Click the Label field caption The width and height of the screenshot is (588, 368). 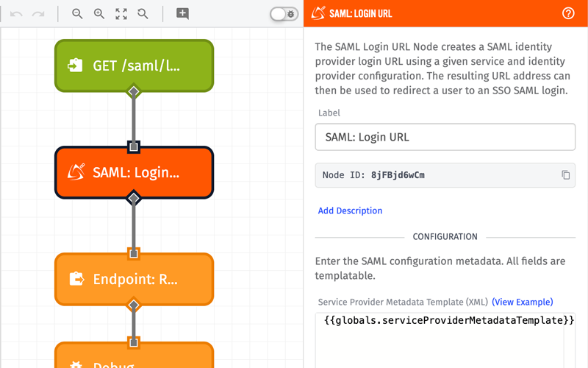tap(329, 113)
